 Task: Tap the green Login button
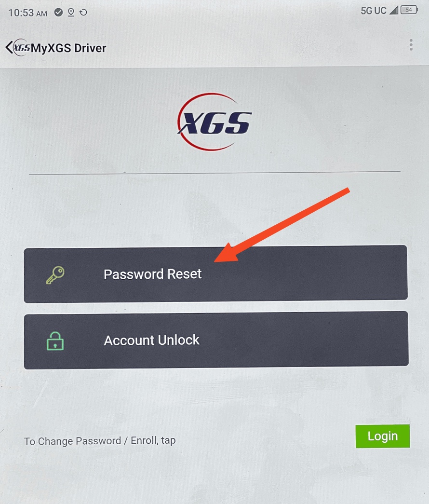tap(382, 436)
